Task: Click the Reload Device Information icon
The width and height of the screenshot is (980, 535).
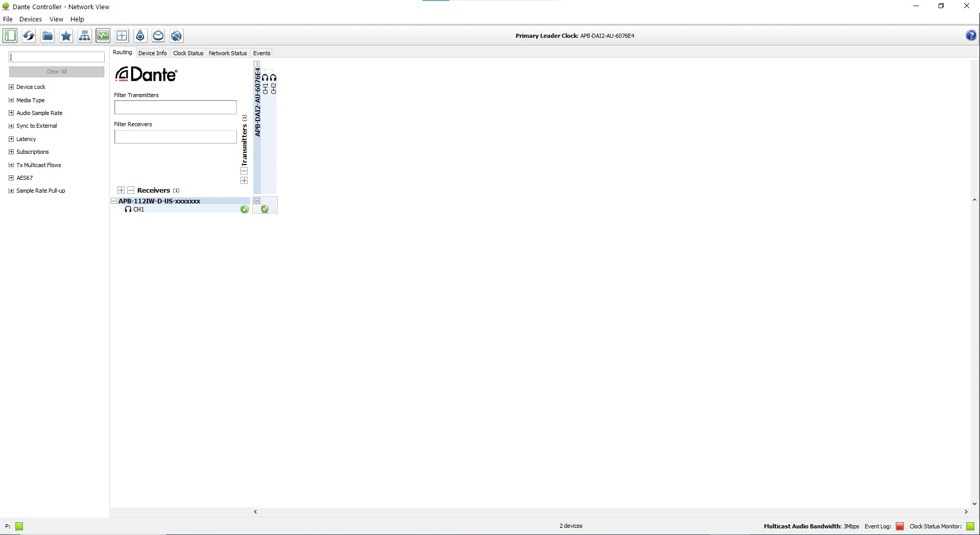Action: point(29,36)
